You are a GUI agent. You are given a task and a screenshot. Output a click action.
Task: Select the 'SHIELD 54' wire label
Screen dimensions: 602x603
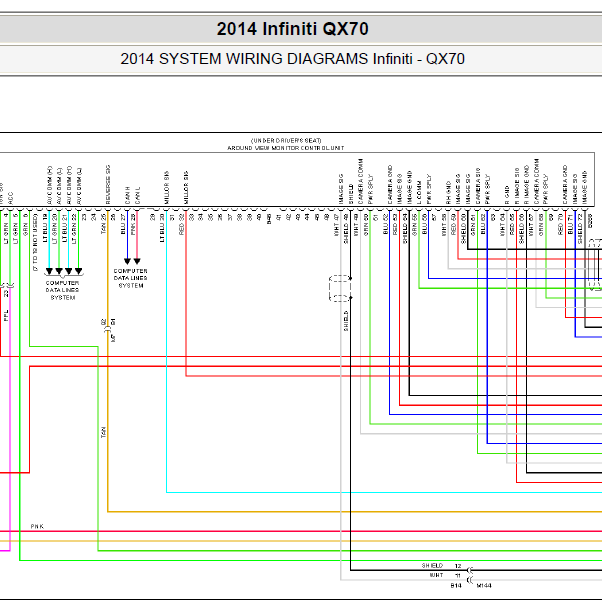[405, 229]
